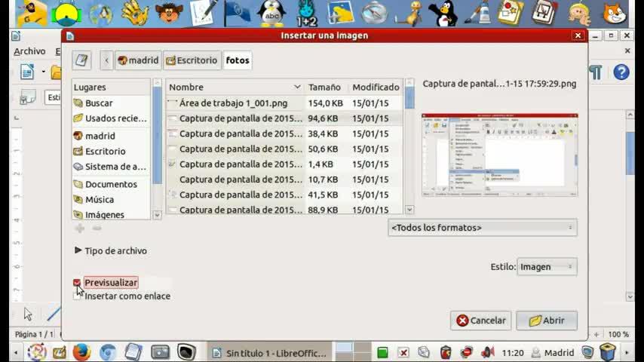Go back with the path left arrow
Image resolution: width=644 pixels, height=362 pixels.
(106, 60)
